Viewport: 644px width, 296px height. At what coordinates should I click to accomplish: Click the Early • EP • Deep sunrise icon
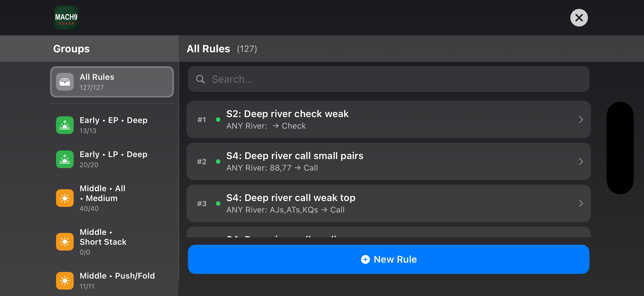pos(65,125)
